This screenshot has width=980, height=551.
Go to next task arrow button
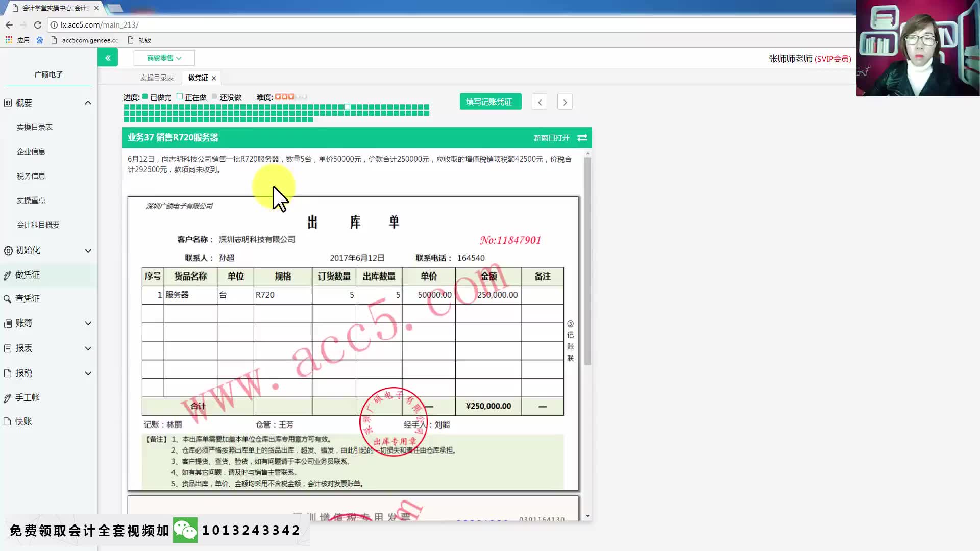pyautogui.click(x=565, y=102)
